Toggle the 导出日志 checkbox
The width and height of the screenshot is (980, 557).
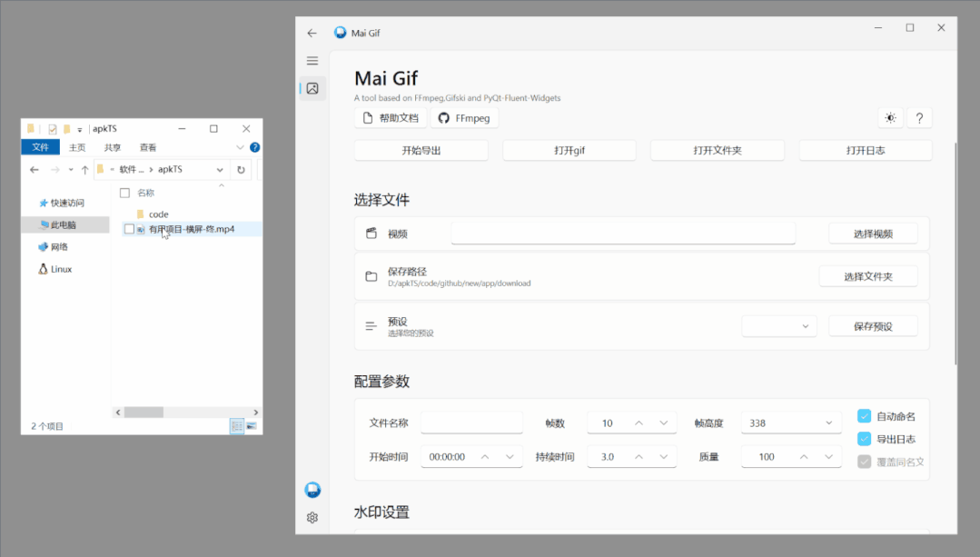coord(865,439)
